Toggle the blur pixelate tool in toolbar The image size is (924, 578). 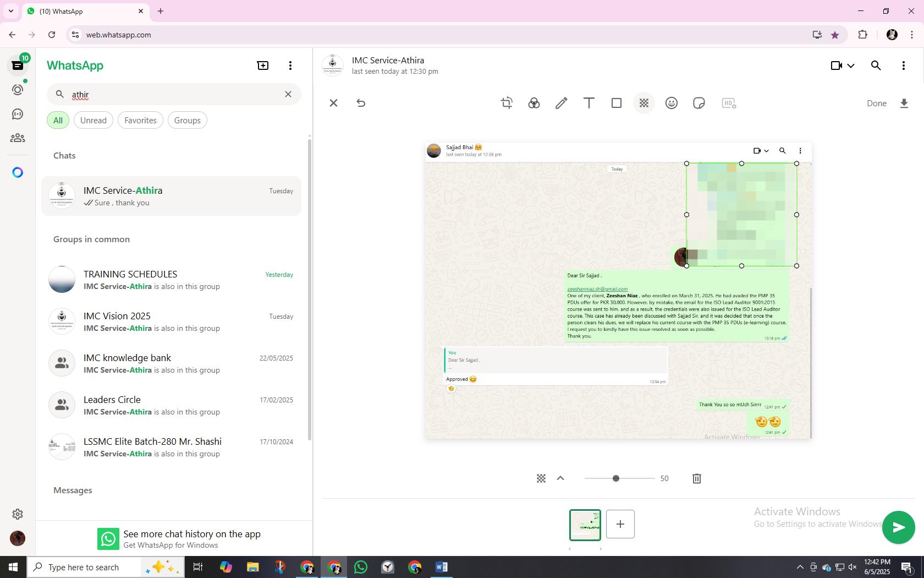644,103
